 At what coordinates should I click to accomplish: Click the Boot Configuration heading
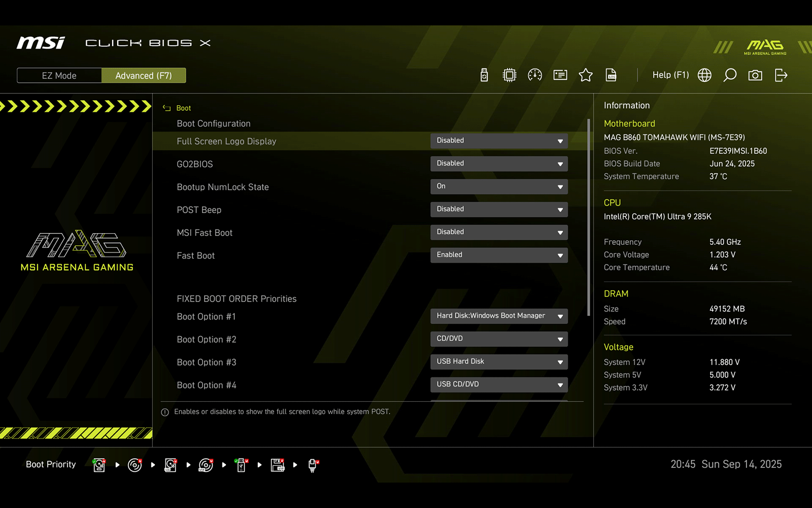pyautogui.click(x=214, y=123)
